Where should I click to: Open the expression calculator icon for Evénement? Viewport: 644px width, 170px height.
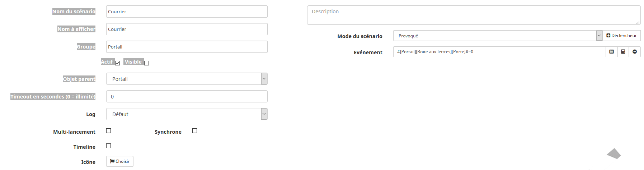(623, 52)
